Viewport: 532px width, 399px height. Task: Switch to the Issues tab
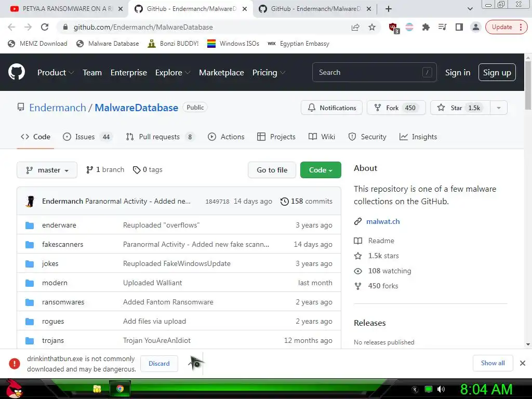pos(87,137)
